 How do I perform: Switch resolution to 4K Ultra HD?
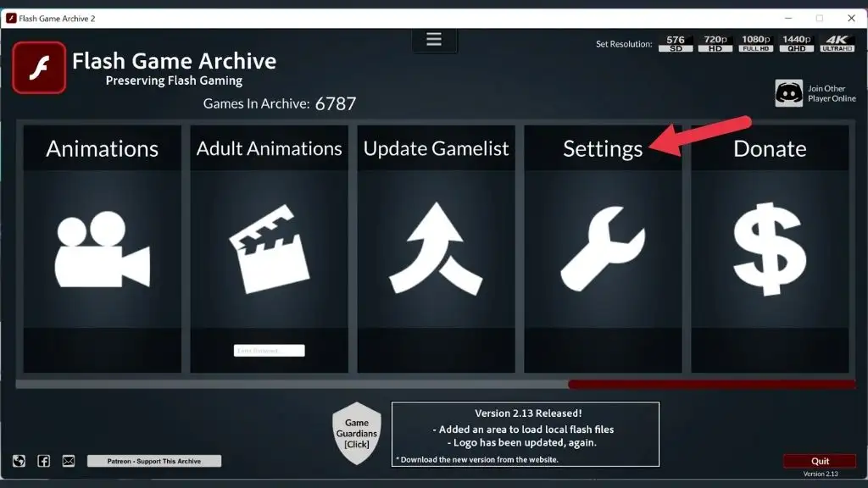point(837,44)
